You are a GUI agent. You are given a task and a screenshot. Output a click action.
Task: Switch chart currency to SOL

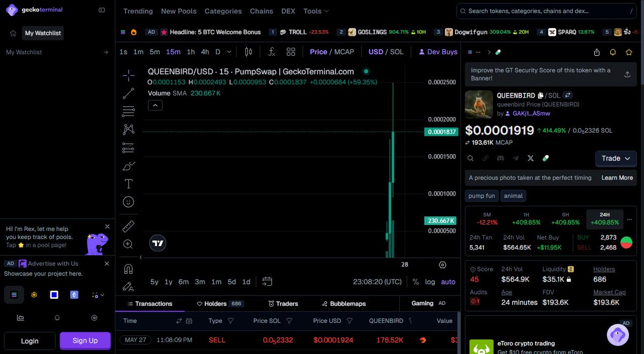(397, 52)
